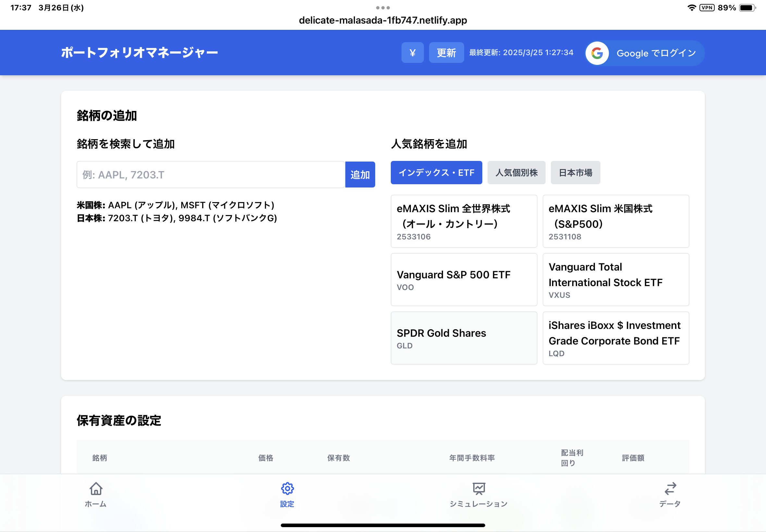The height and width of the screenshot is (532, 766).
Task: Switch to the 人気個別株 tab
Action: tap(516, 173)
